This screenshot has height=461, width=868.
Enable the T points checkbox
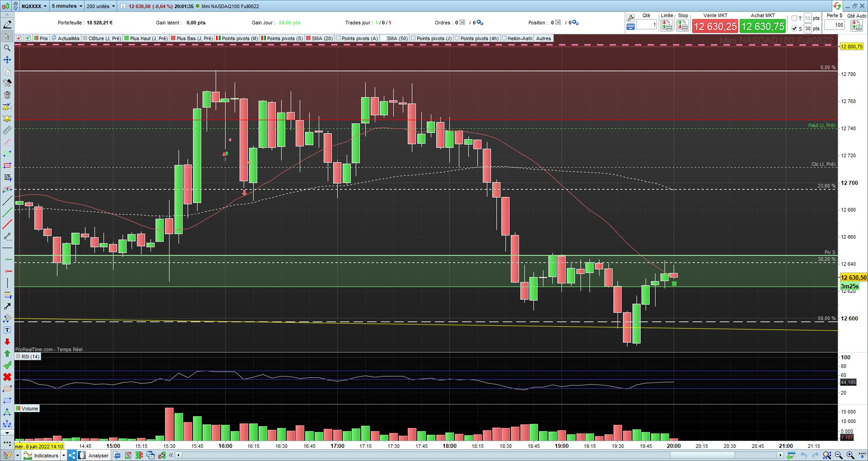[x=794, y=19]
